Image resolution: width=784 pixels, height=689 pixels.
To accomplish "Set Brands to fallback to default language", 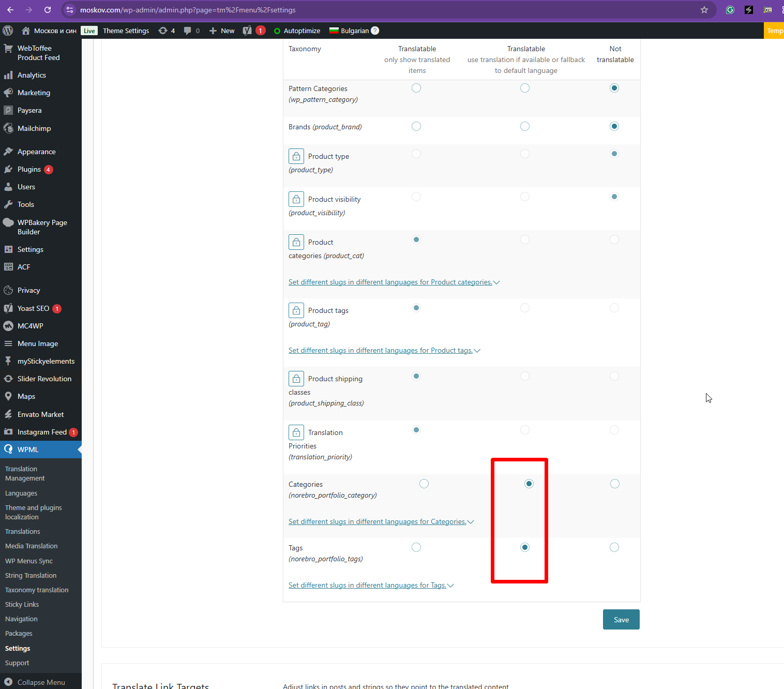I will pos(525,126).
